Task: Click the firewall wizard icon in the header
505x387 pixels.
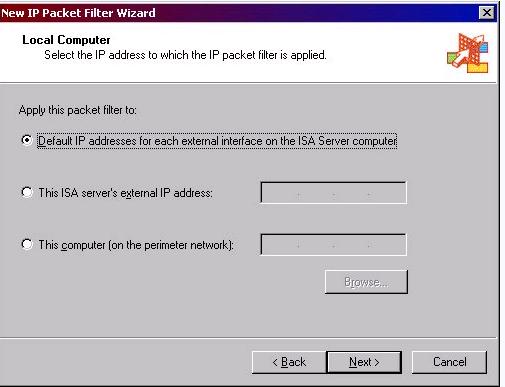Action: click(467, 53)
